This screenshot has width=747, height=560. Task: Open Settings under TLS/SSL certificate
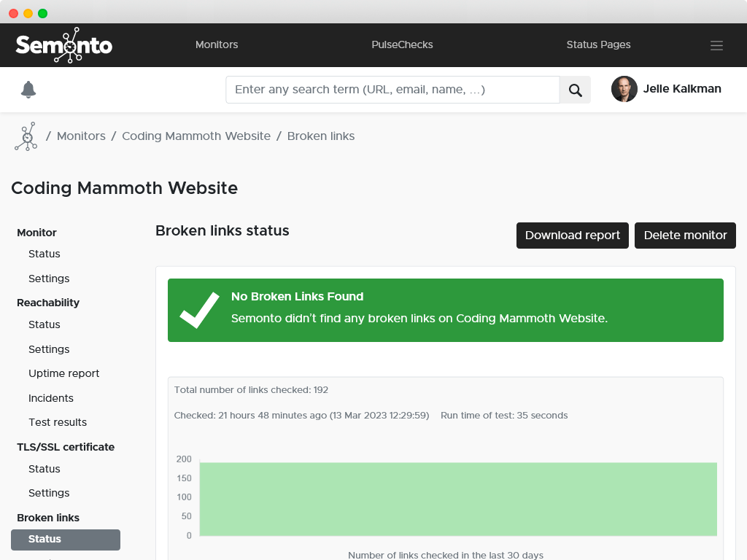click(49, 494)
